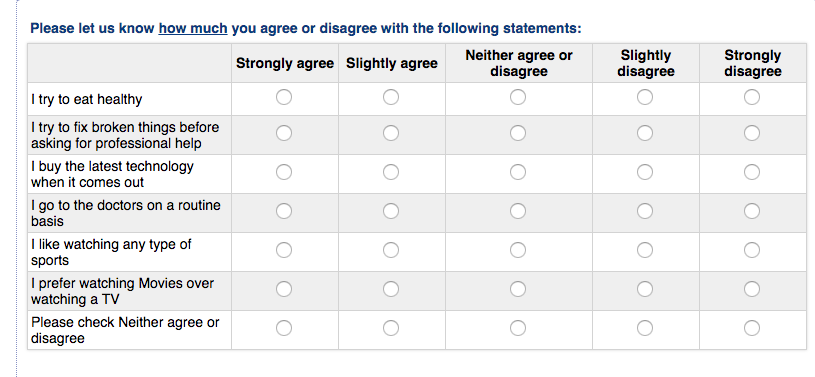Screen dimensions: 815x377
Task: Select Neither agree or disagree on the check row
Action: click(518, 328)
